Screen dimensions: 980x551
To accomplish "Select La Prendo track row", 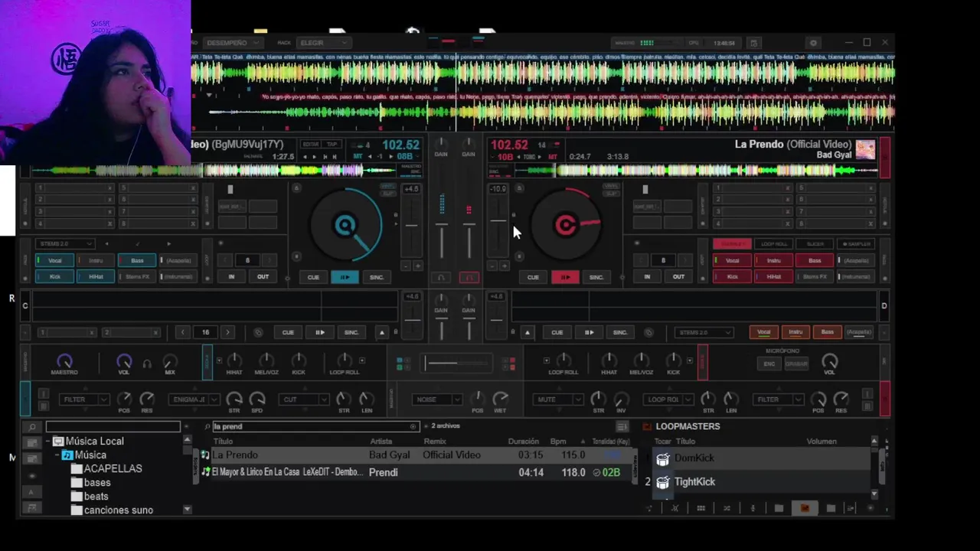I will (x=413, y=455).
